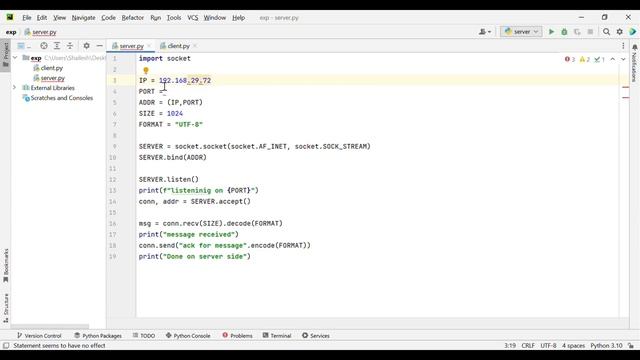640x360 pixels.
Task: Open the VCS menu
Action: (x=193, y=18)
